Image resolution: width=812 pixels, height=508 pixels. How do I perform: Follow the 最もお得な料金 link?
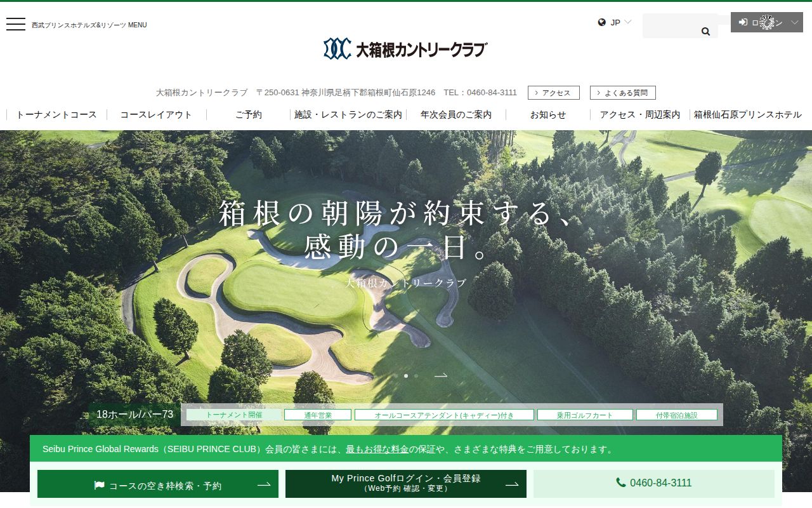coord(377,449)
